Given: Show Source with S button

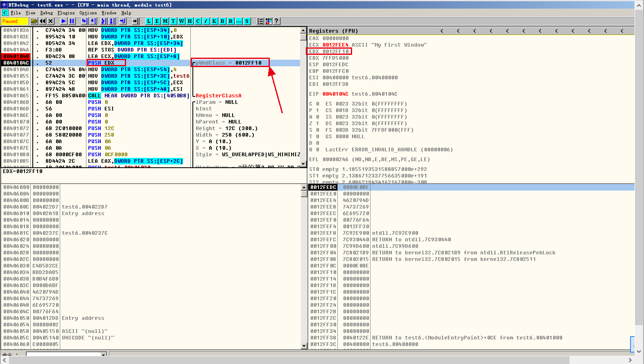Looking at the screenshot, I should click(x=247, y=21).
